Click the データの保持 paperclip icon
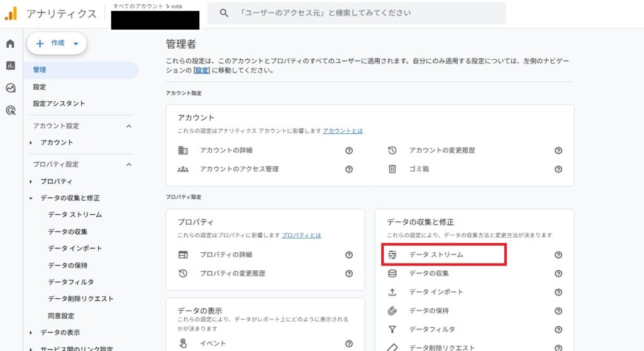The width and height of the screenshot is (644, 351). [x=392, y=311]
